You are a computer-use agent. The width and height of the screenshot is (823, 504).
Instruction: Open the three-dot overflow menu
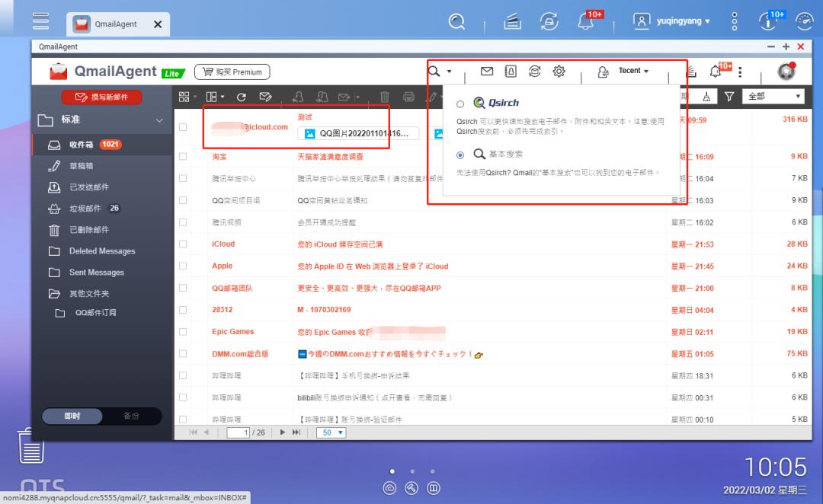point(740,70)
